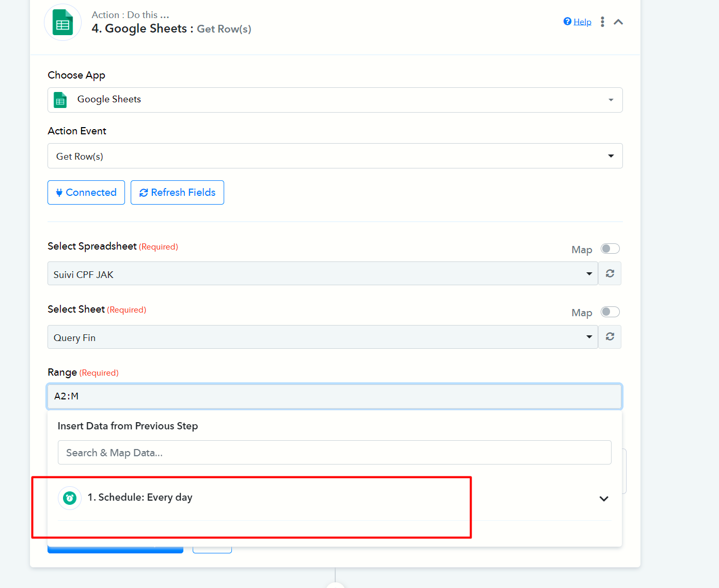
Task: Expand Schedule: Every day with the down chevron
Action: point(604,499)
